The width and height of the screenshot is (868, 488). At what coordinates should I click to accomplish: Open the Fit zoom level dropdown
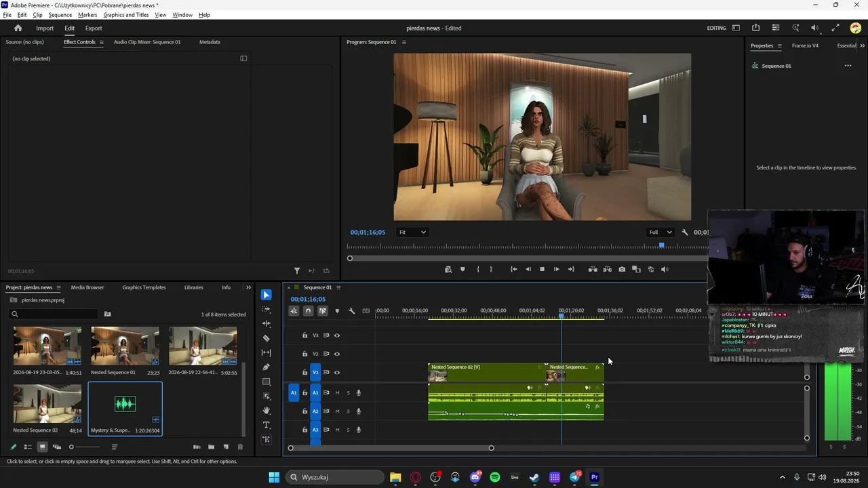(412, 232)
